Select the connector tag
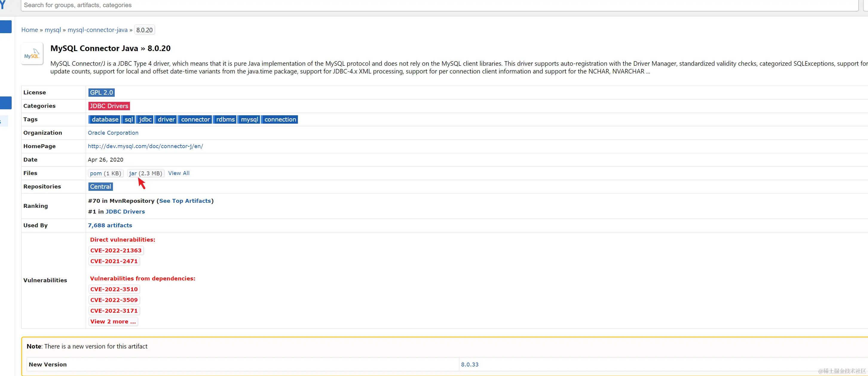 195,119
